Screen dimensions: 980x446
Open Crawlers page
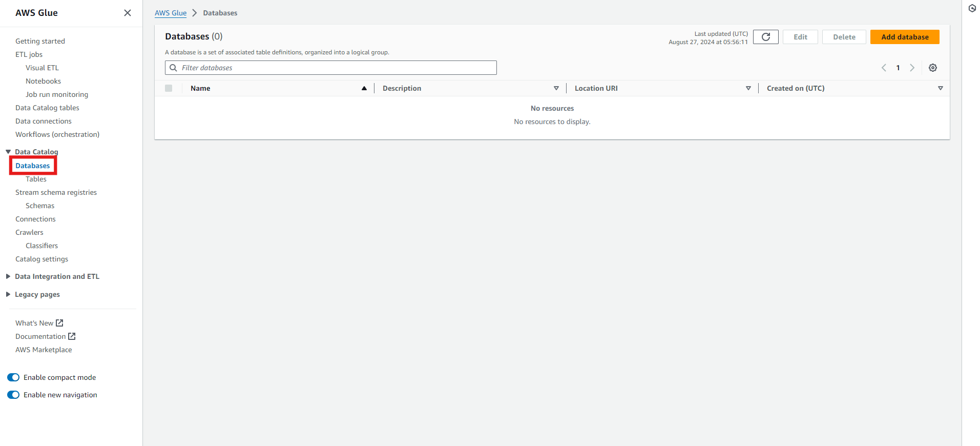tap(29, 232)
